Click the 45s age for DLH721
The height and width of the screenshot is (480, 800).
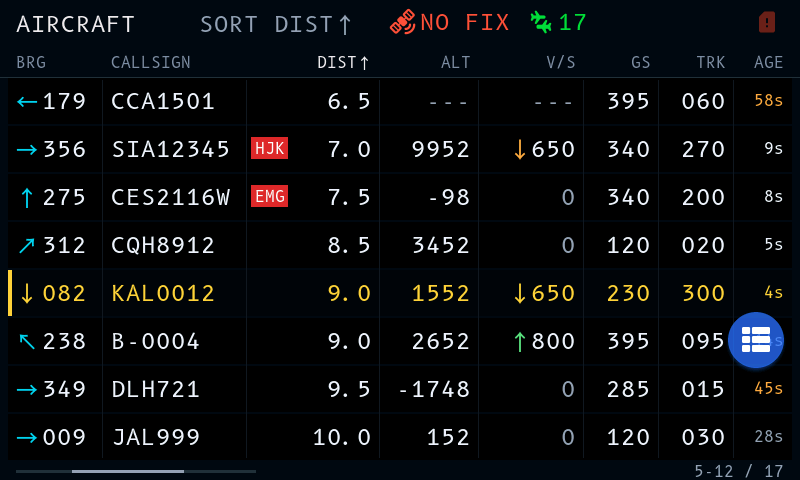[x=768, y=388]
